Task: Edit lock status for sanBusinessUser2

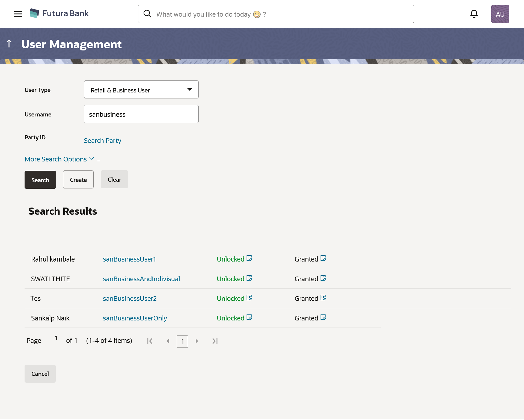Action: pos(249,298)
